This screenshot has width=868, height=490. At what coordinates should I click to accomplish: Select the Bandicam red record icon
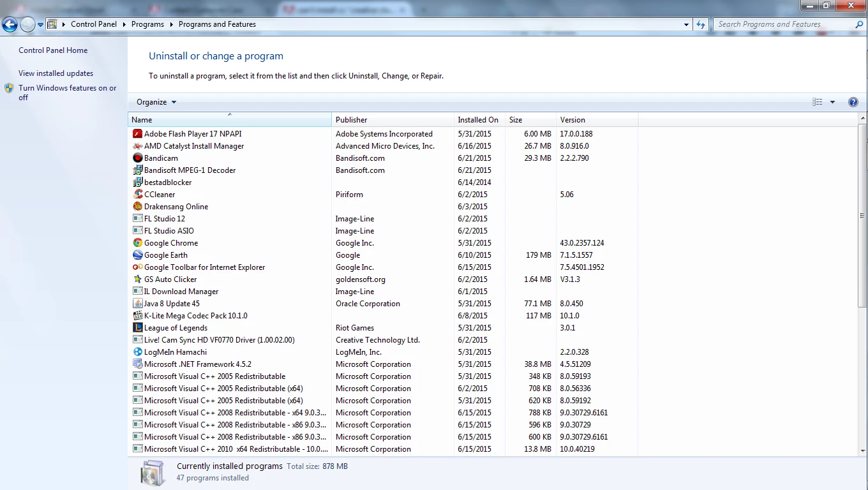tap(137, 158)
